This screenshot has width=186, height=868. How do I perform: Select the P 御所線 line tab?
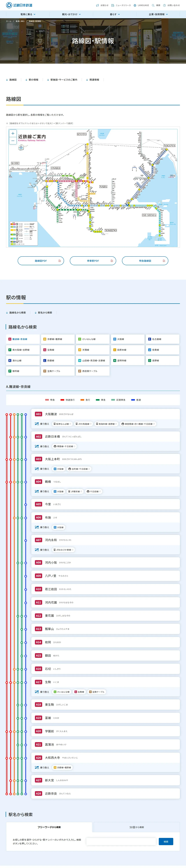coord(23,371)
